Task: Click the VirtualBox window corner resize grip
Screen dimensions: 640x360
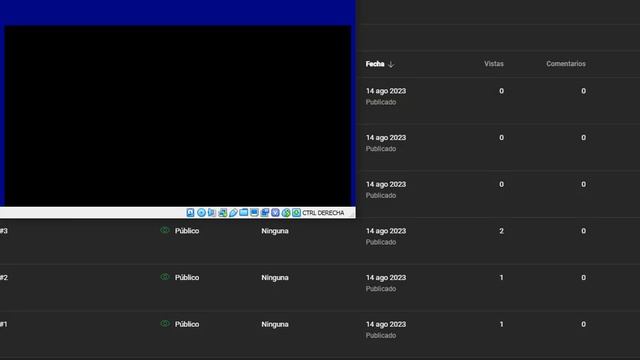Action: [x=351, y=213]
